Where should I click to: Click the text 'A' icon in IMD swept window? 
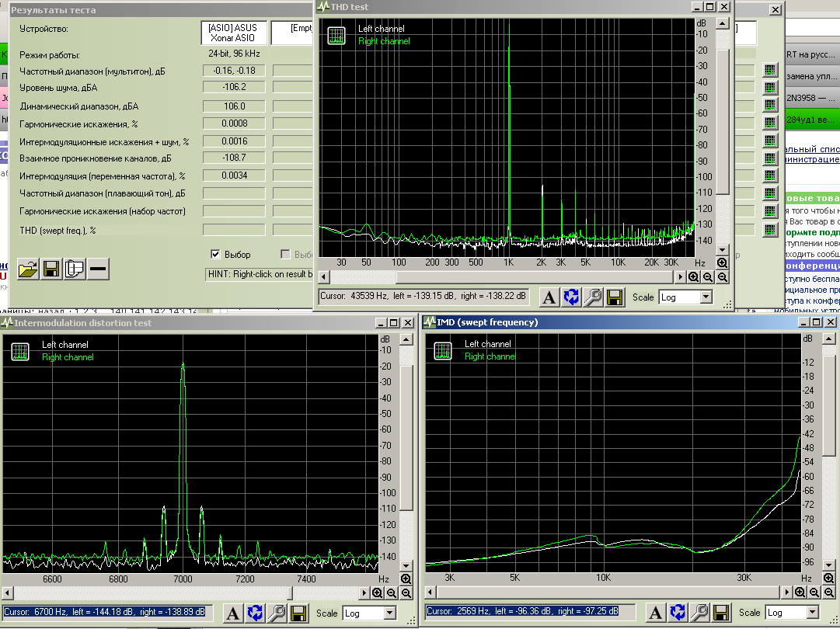pos(657,612)
